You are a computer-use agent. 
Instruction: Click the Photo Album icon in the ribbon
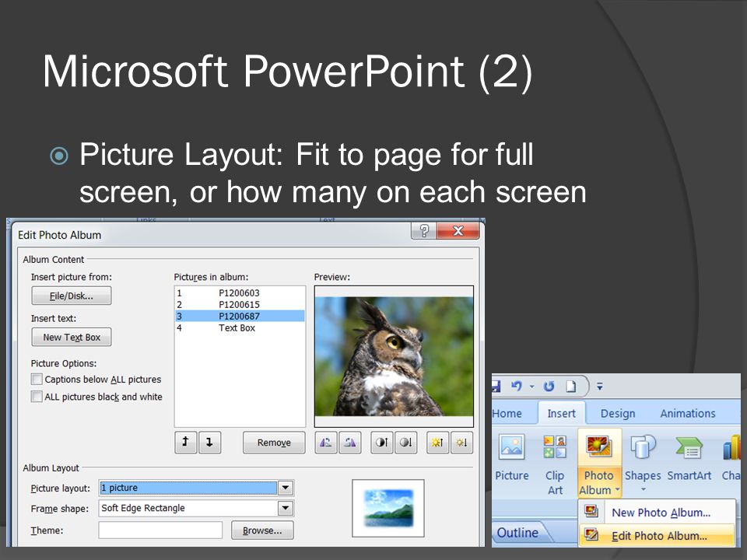(x=599, y=447)
